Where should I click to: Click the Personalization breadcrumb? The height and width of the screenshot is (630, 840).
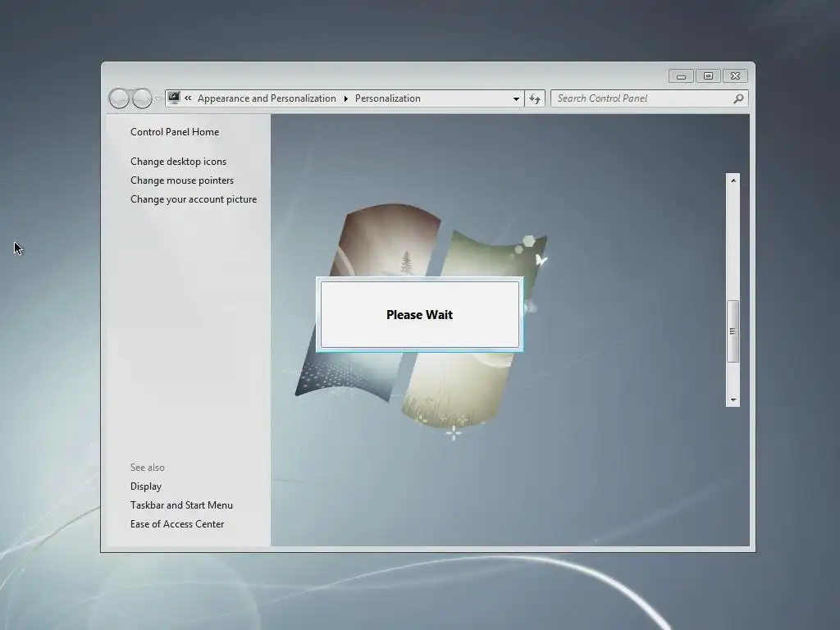[x=388, y=98]
